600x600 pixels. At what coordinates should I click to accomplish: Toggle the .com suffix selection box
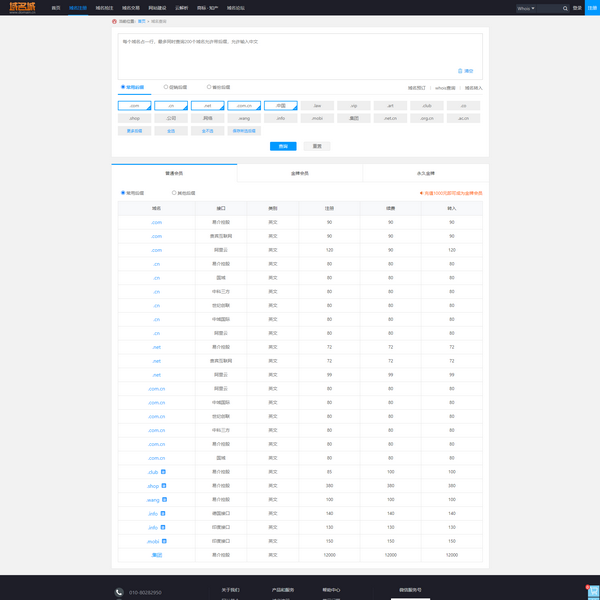tap(134, 105)
